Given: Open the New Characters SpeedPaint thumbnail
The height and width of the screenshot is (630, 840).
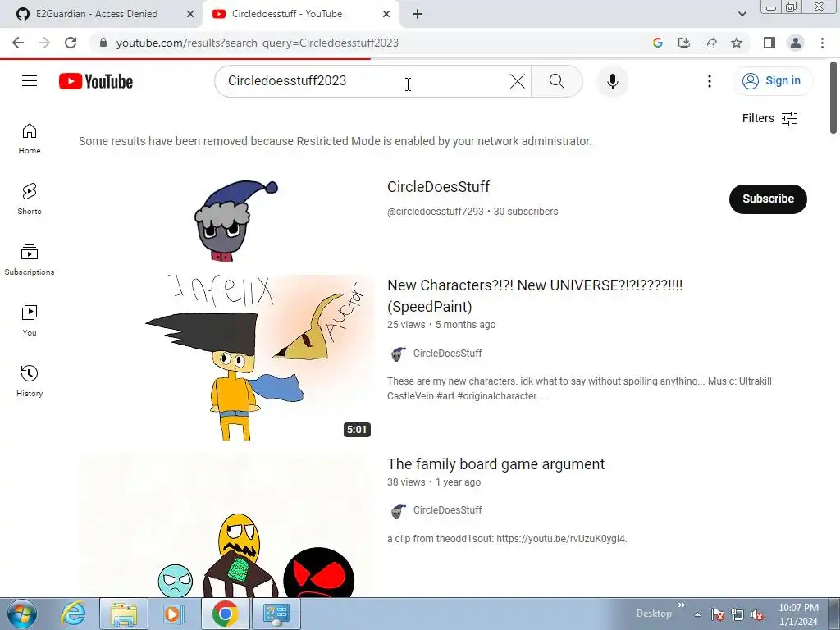Looking at the screenshot, I should pos(226,358).
